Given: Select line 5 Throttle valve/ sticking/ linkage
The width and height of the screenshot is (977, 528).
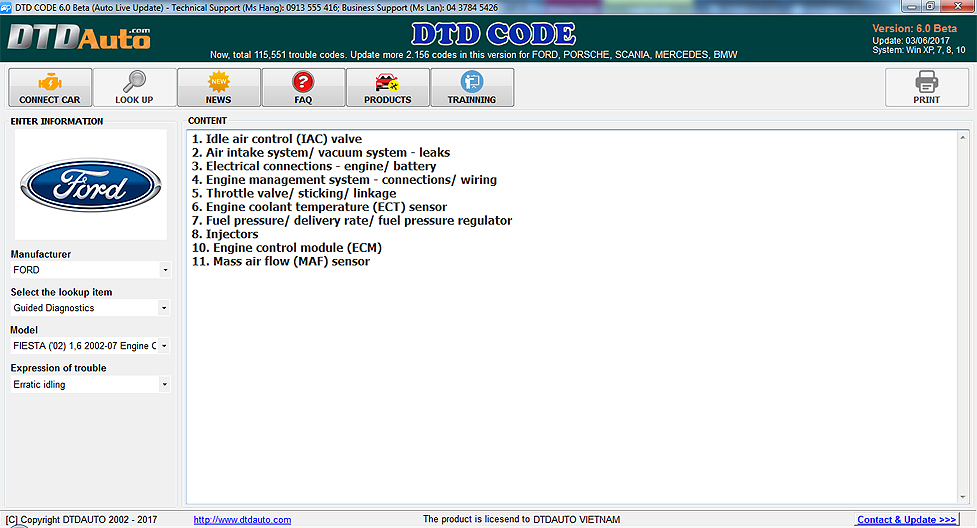Looking at the screenshot, I should coord(294,194).
